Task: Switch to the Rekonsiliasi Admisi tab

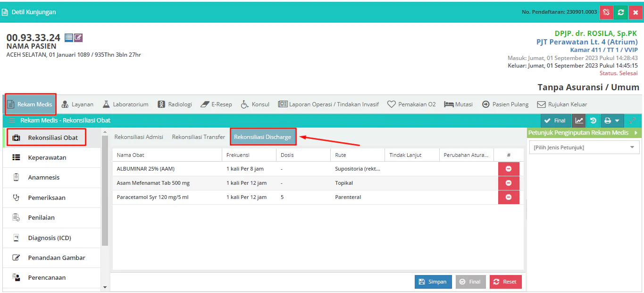Action: [139, 137]
